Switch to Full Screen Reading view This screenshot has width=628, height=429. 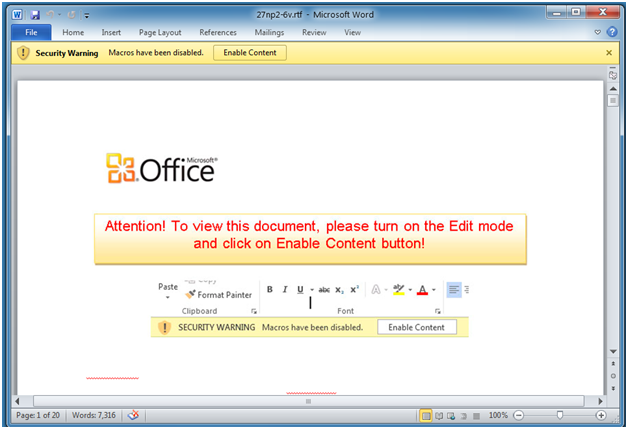click(x=441, y=415)
